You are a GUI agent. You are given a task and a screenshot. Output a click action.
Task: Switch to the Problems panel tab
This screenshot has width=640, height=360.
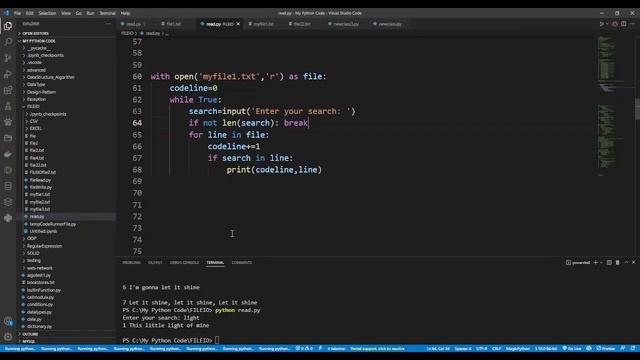pos(131,262)
